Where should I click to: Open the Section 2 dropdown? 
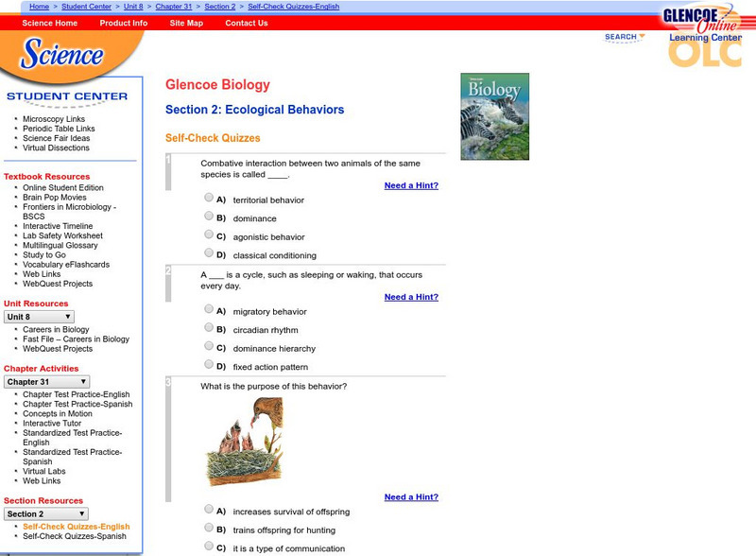pos(45,514)
